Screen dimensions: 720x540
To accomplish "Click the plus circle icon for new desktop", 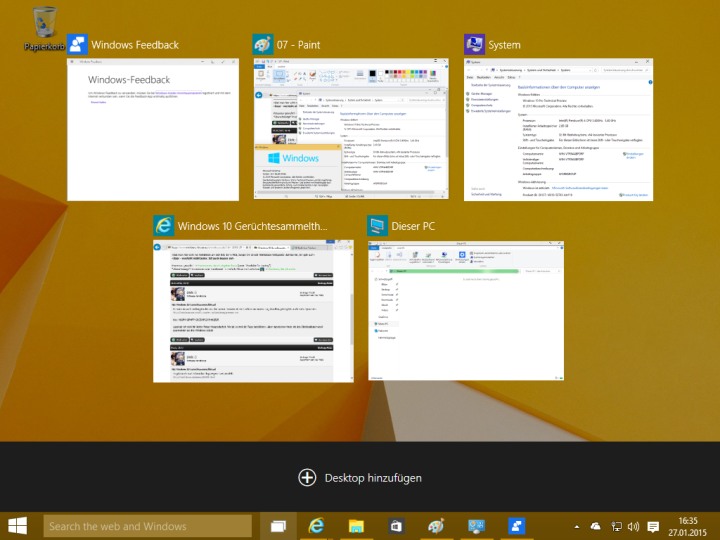I will point(307,478).
